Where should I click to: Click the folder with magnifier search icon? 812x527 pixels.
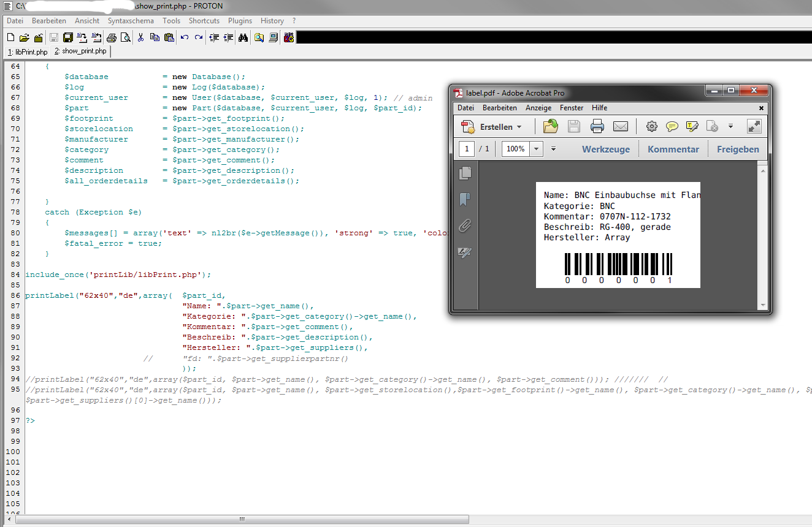click(x=259, y=37)
